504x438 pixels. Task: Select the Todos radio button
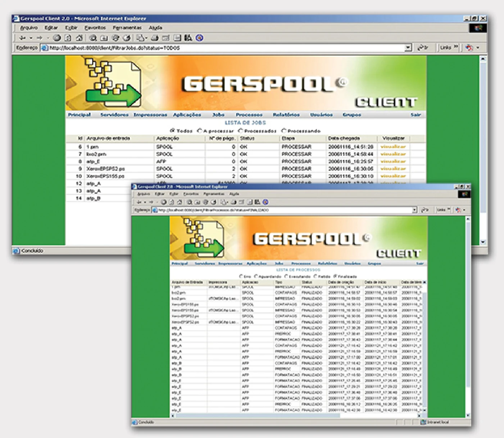coord(172,131)
